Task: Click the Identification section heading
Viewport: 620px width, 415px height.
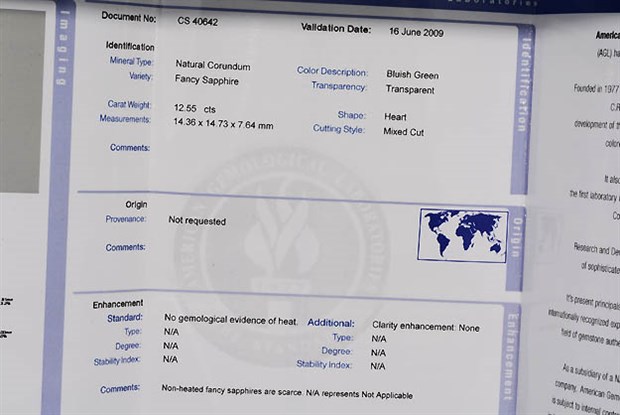Action: click(130, 46)
